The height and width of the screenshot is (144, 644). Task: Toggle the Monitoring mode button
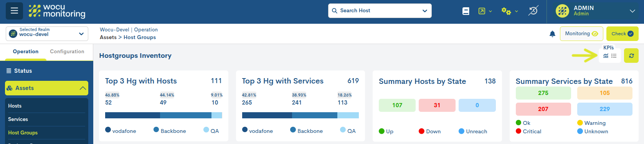click(581, 34)
